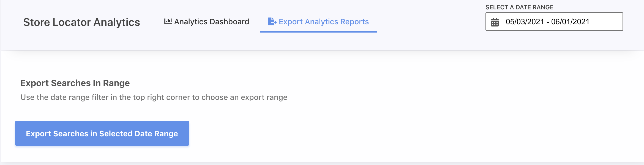Viewport: 644px width, 165px height.
Task: Click Export Searches in Selected Date Range button
Action: 102,133
